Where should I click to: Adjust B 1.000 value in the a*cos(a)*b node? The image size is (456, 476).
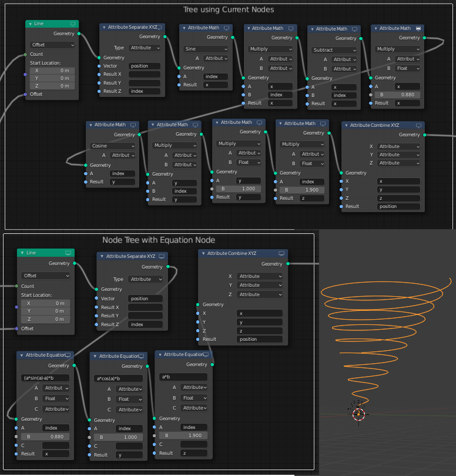click(118, 437)
